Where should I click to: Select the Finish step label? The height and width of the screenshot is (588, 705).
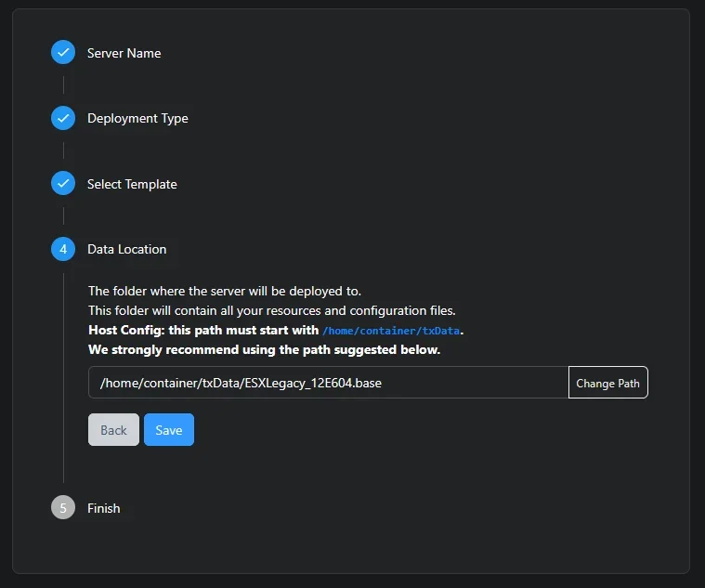pyautogui.click(x=104, y=508)
